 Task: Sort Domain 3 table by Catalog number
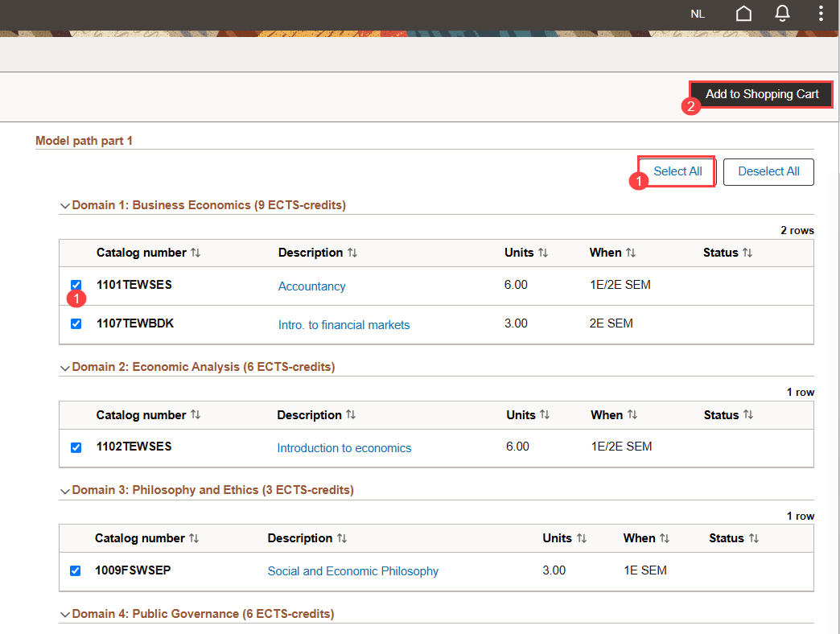coord(146,538)
